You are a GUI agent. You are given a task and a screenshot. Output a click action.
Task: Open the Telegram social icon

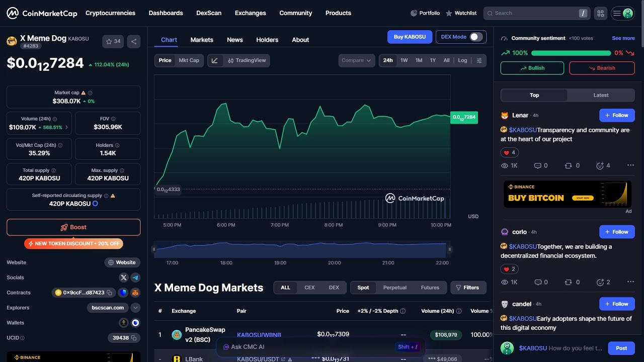[135, 278]
